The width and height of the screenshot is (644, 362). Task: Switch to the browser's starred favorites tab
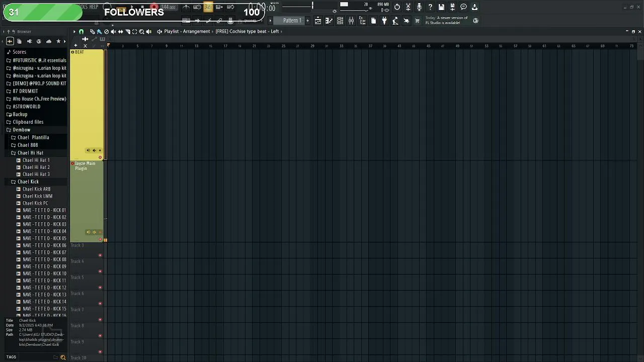58,41
